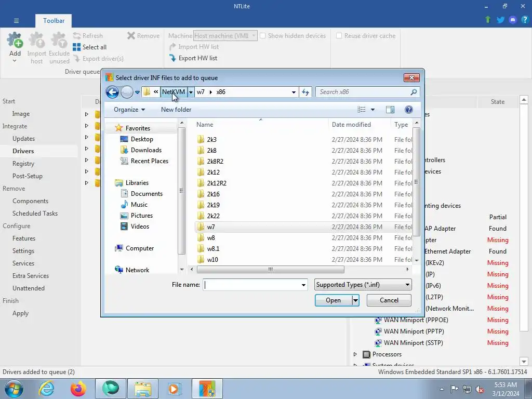Click the File name input field
Screen dimensions: 532x399
(x=252, y=285)
